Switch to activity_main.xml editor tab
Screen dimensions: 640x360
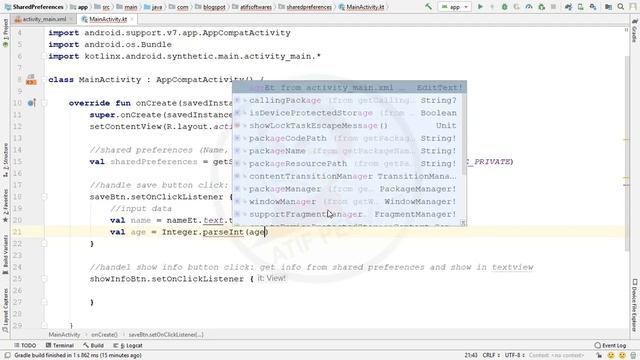[x=44, y=19]
